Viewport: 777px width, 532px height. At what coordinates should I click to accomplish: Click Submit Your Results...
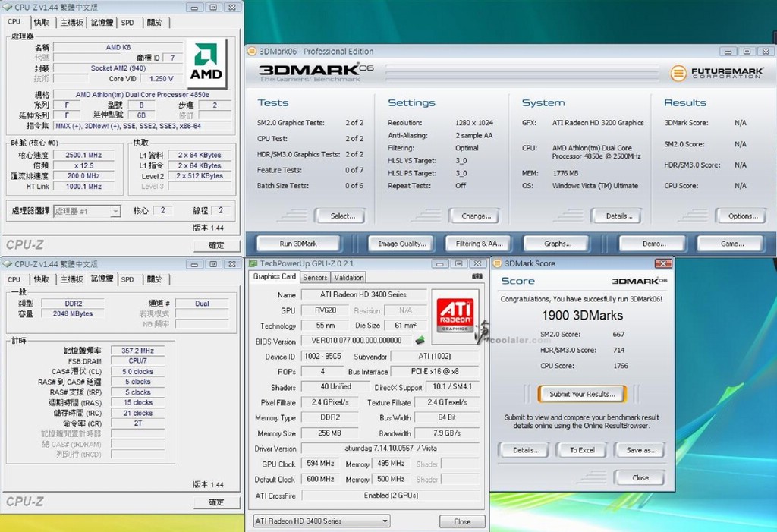tap(582, 394)
